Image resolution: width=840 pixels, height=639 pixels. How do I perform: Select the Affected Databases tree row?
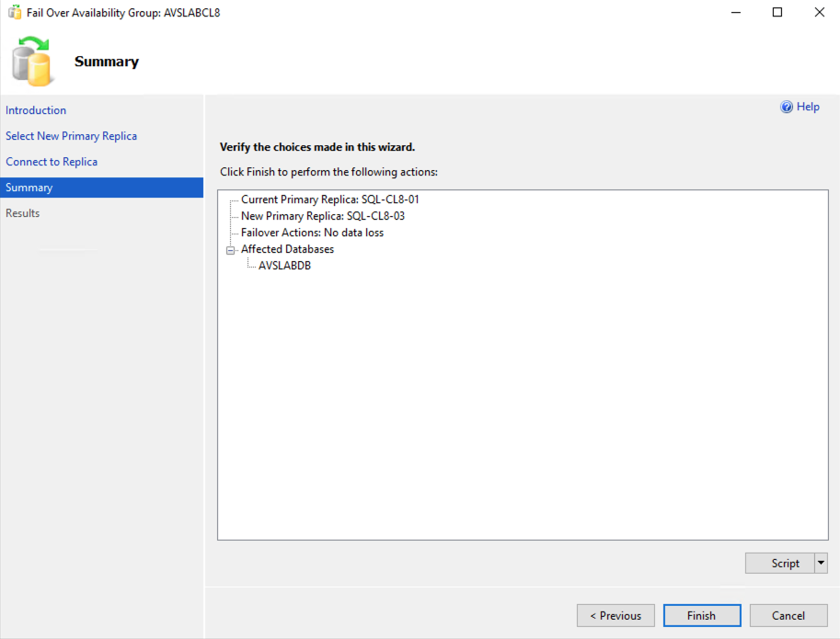288,249
